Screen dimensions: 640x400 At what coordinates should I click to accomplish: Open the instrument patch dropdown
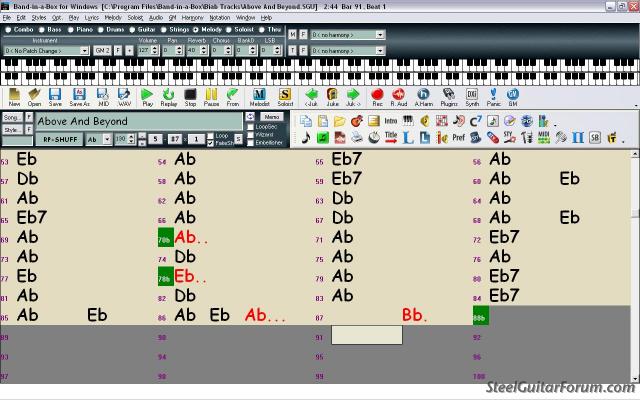(x=84, y=51)
